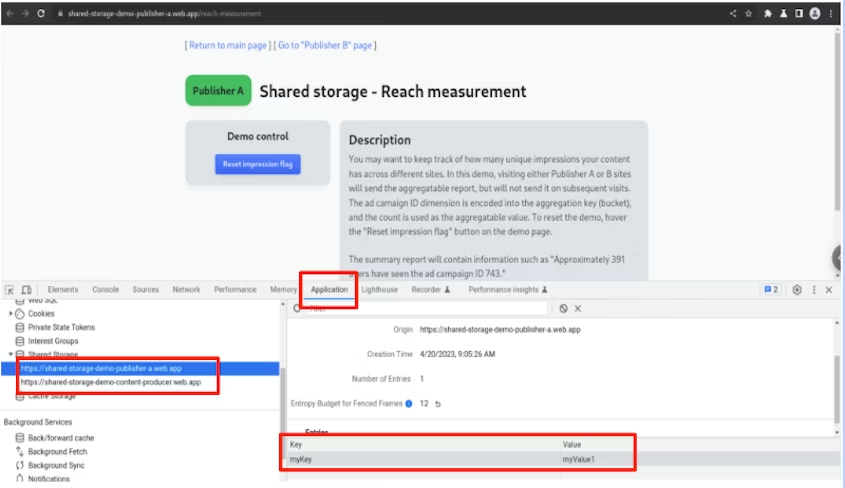
Task: Click the share page icon in address bar
Action: (733, 13)
